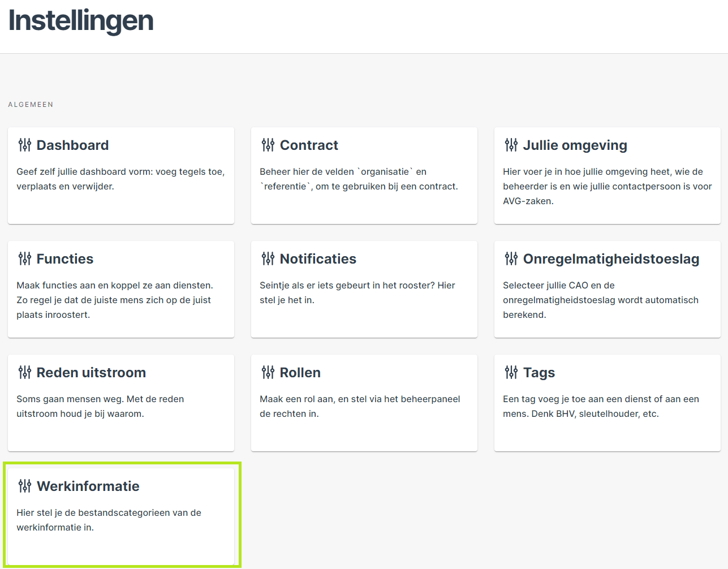This screenshot has height=569, width=728.
Task: Open the Onregelmatigheidstoeslag heading
Action: (x=611, y=260)
